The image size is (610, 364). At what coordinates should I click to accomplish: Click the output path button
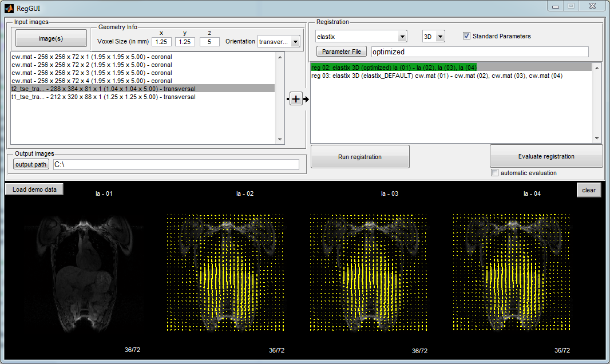click(31, 165)
